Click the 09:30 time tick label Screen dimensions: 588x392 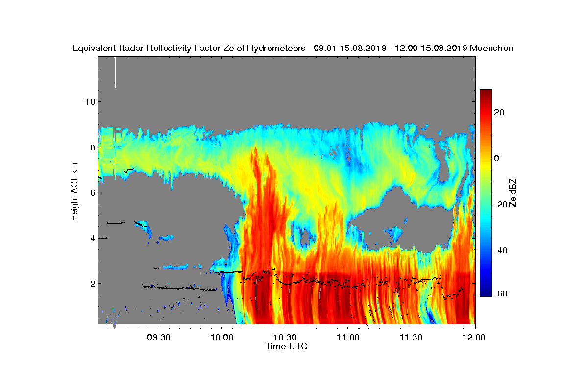click(159, 337)
